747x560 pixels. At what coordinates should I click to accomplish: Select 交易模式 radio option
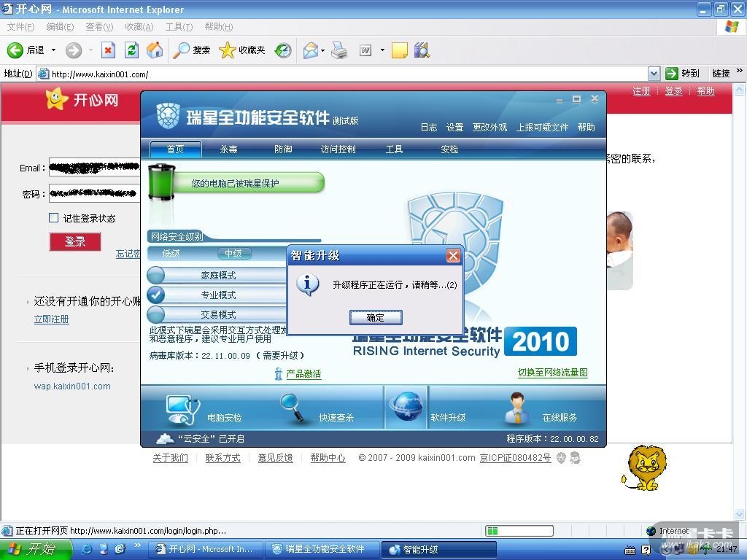[156, 314]
